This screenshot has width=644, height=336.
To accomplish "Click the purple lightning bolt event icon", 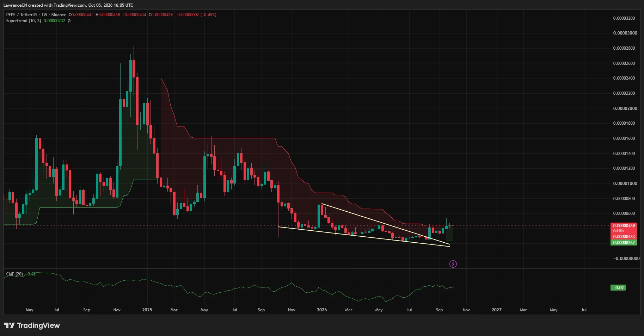I will (453, 264).
